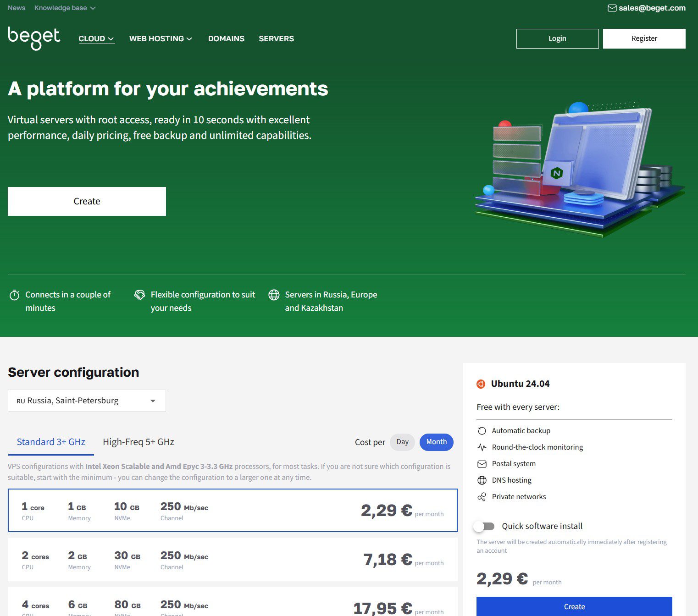Switch cost display to Day
This screenshot has height=616, width=698.
click(x=402, y=442)
